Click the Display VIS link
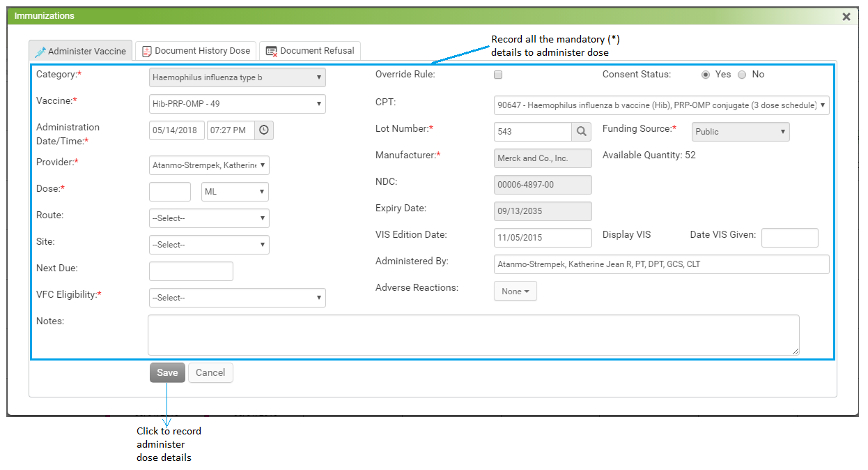Image resolution: width=868 pixels, height=470 pixels. point(626,235)
